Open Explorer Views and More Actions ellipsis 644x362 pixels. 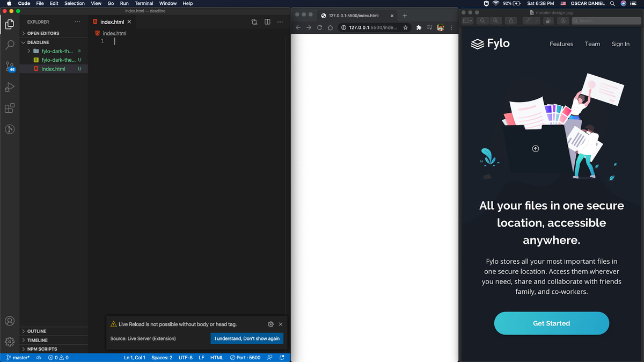[77, 22]
